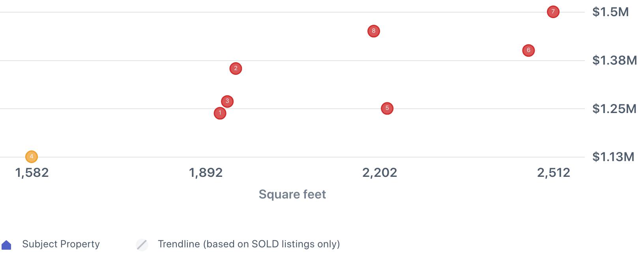
Task: Select red marker number 3
Action: pos(227,101)
